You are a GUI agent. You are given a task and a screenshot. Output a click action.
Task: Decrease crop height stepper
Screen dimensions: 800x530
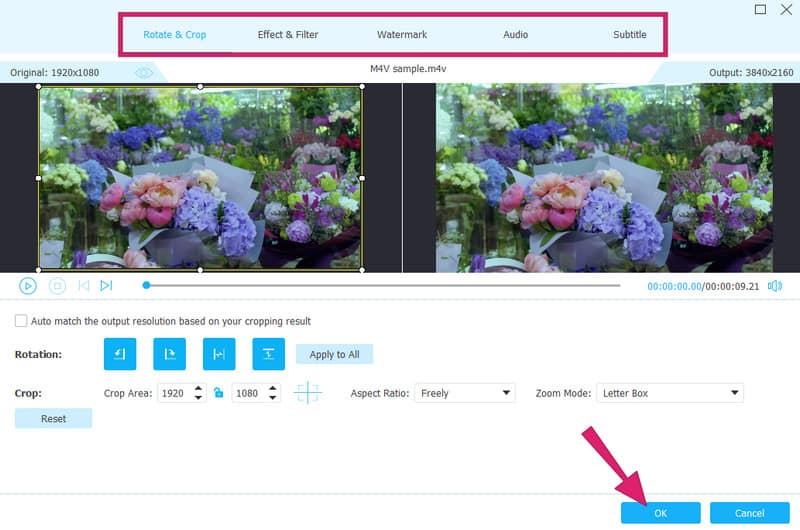pyautogui.click(x=273, y=397)
